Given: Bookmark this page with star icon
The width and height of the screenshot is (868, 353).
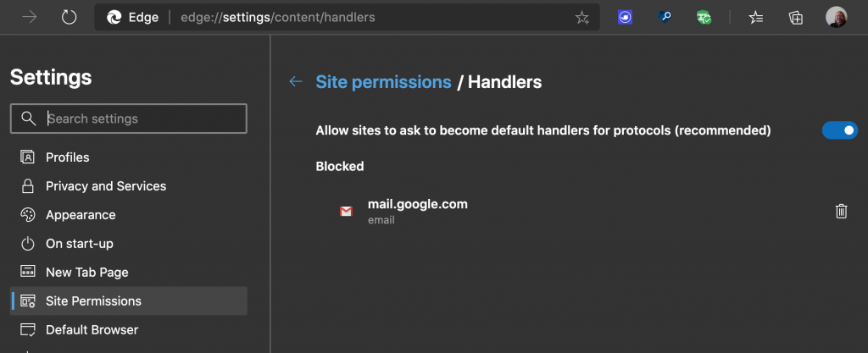Looking at the screenshot, I should [581, 17].
